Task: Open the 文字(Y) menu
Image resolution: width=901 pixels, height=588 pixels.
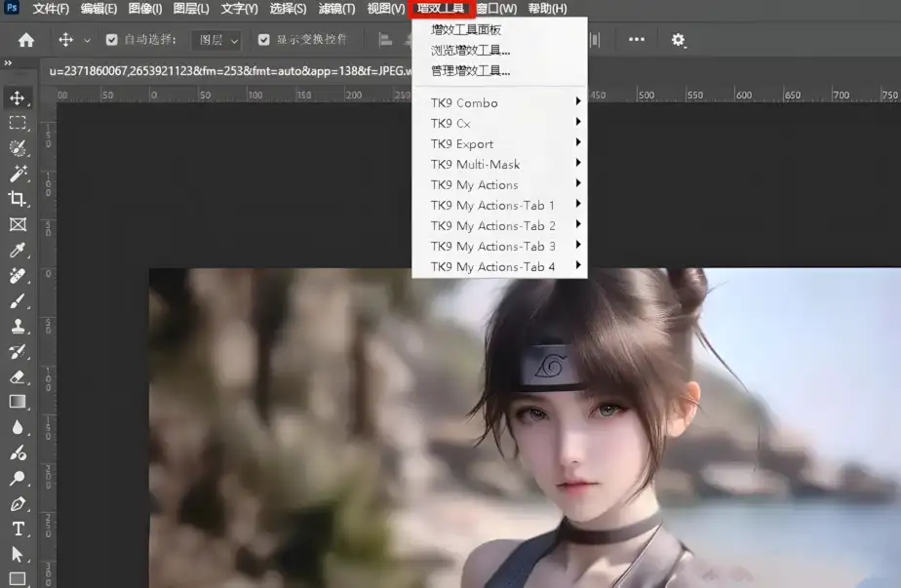Action: coord(239,9)
